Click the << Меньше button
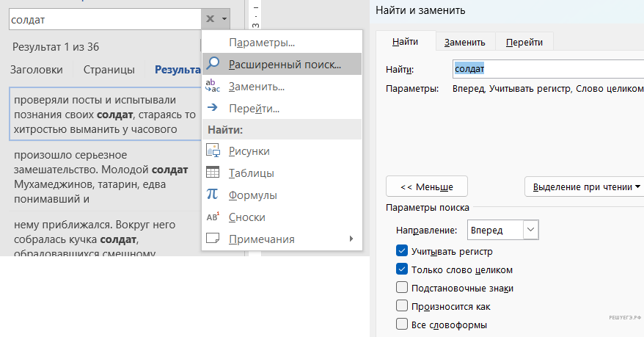 pyautogui.click(x=426, y=186)
